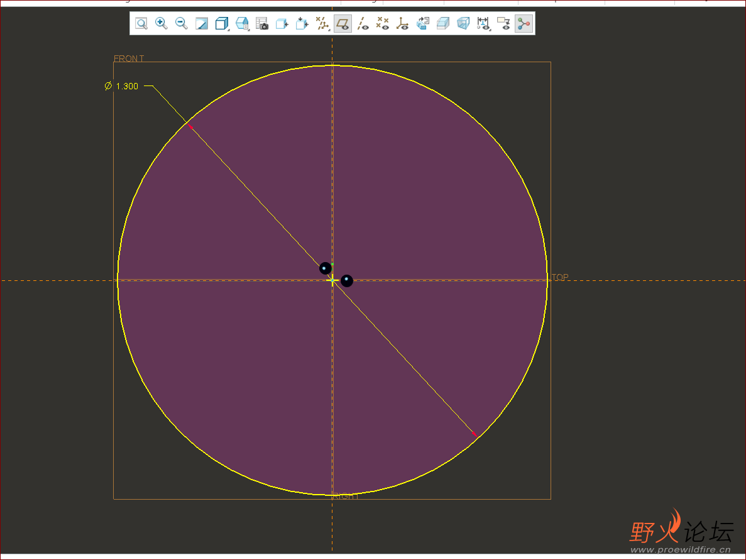Click the perspective view box icon
Screen dimensions: 746x560
463,23
